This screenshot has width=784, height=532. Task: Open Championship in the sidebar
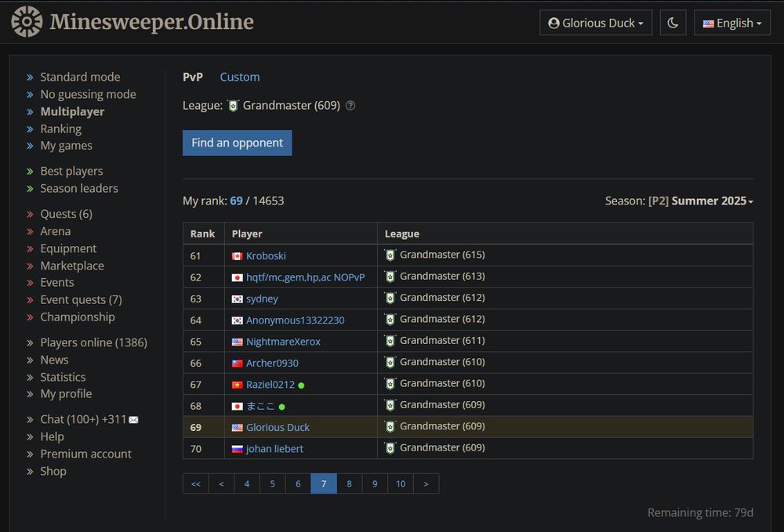(x=78, y=317)
